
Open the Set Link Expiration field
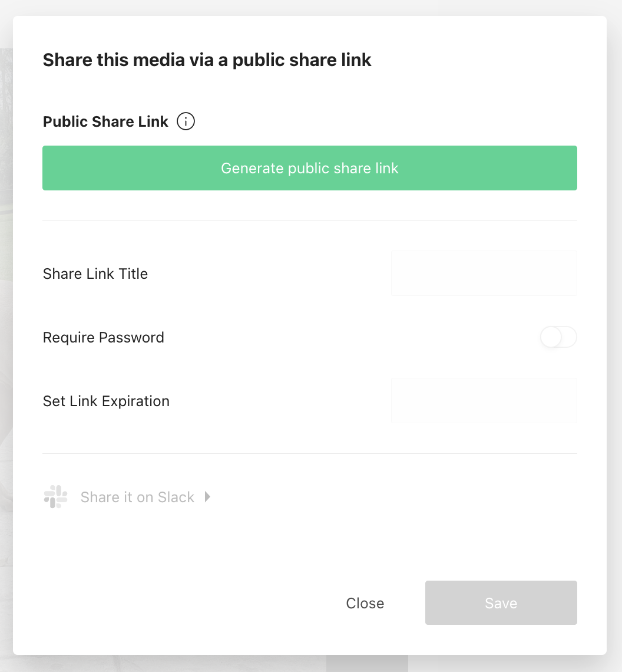(484, 401)
